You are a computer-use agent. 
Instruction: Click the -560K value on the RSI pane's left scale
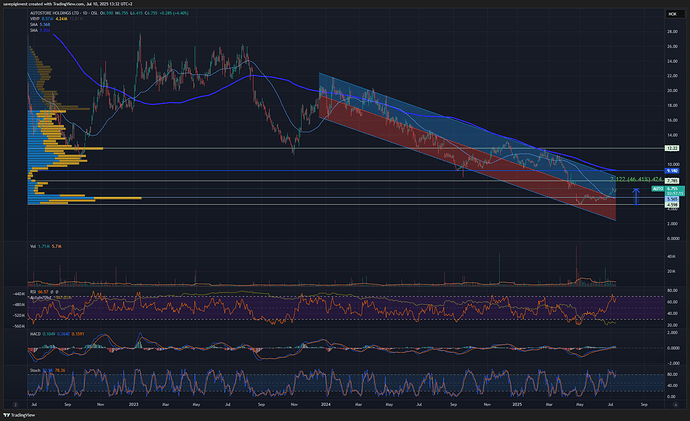[x=18, y=326]
